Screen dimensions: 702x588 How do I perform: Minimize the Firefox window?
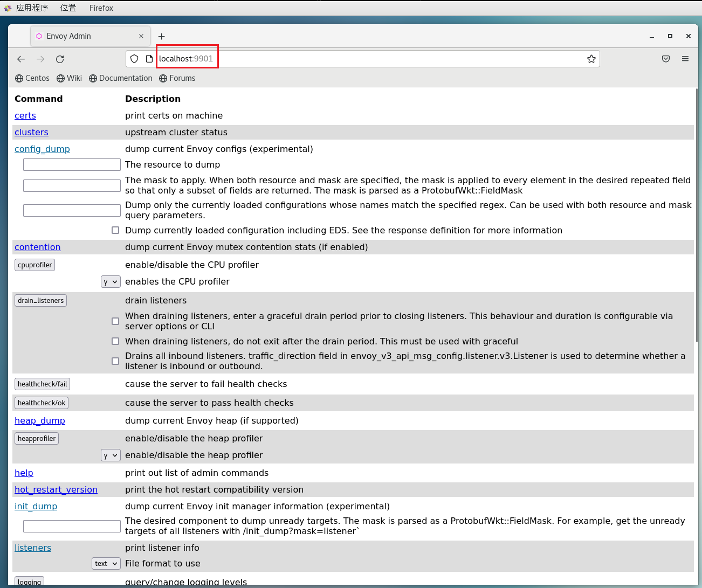(x=652, y=36)
